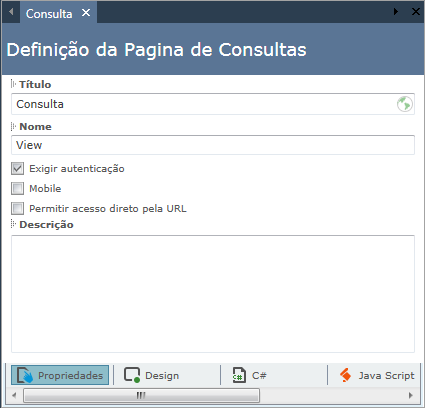This screenshot has height=408, width=425.
Task: Click the horizontal scrollbar thumb
Action: coord(141,396)
